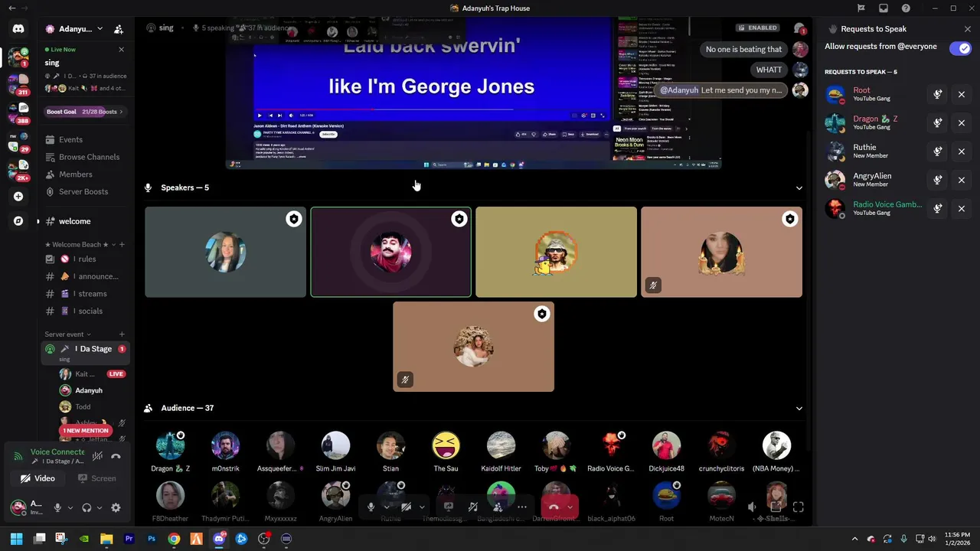Open Discord direct messages home icon

[18, 28]
